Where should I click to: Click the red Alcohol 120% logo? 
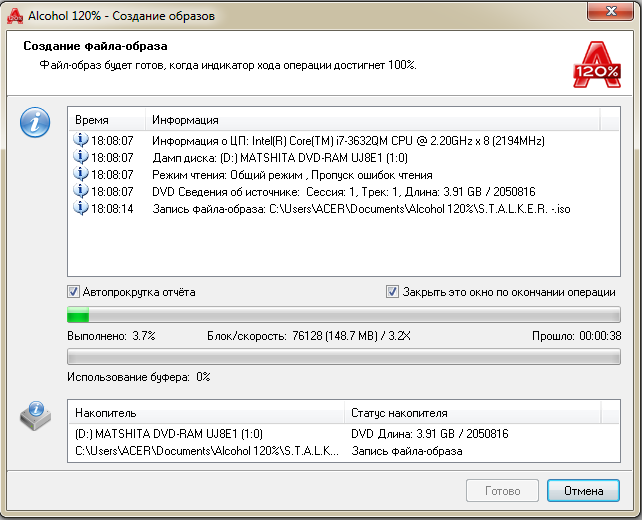[597, 65]
